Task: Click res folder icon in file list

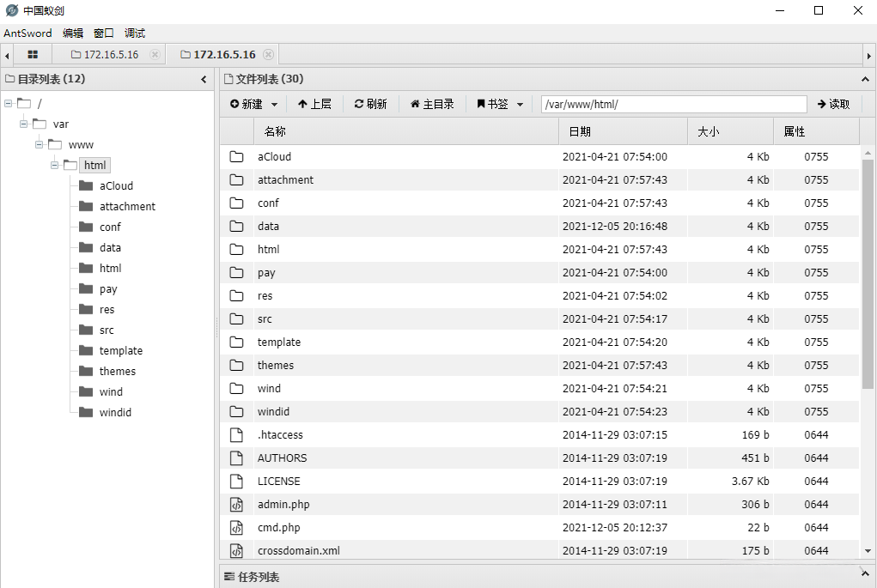Action: (236, 295)
